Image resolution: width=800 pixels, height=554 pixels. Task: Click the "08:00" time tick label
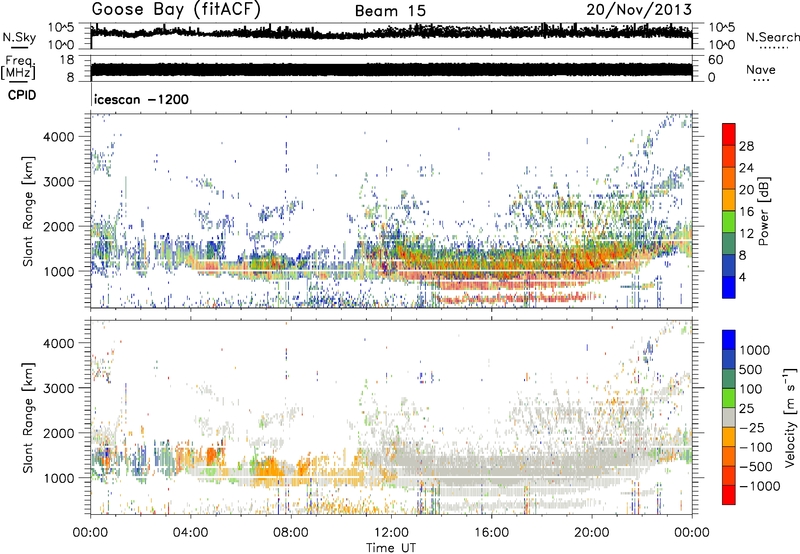291,533
